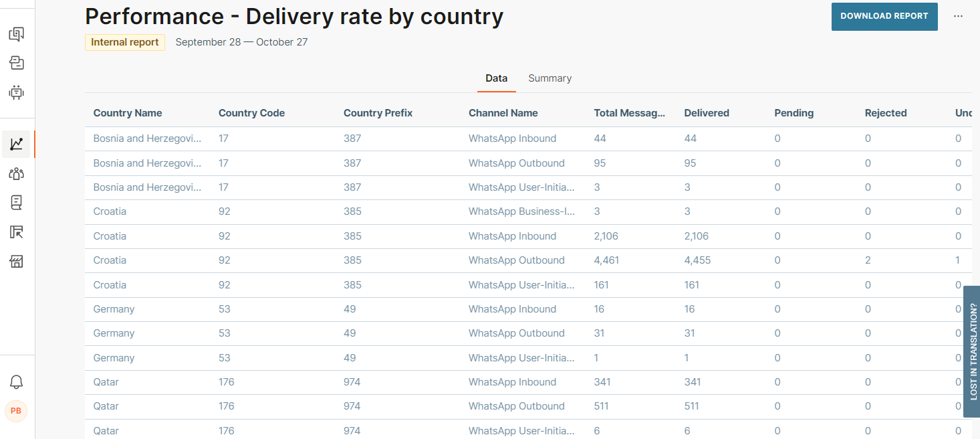Open the notifications bell
Screen dimensions: 980x439
[x=17, y=381]
